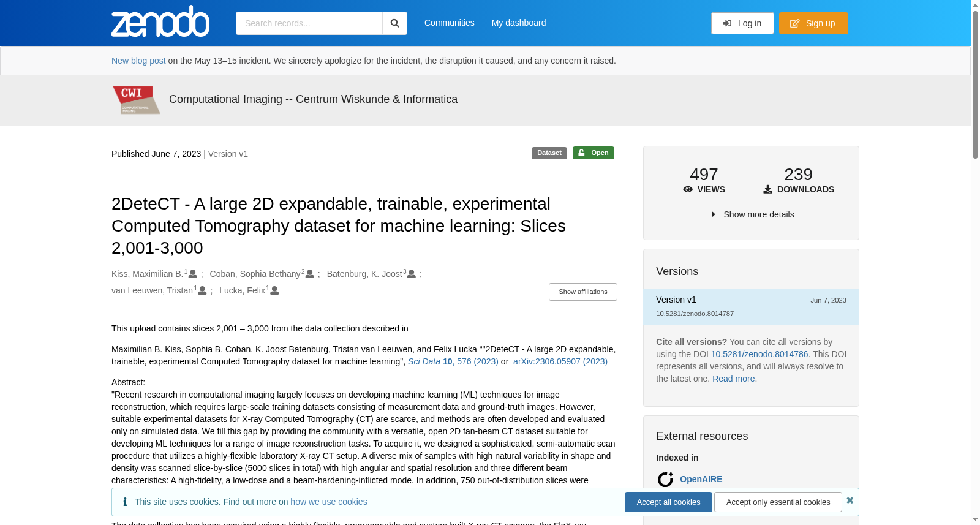Click DOI text 10.5281/zenodo.8014787

(x=695, y=314)
